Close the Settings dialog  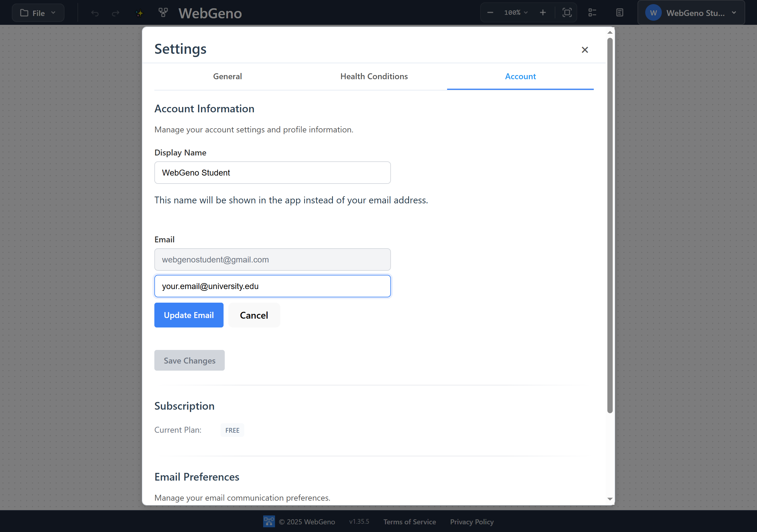(x=585, y=50)
